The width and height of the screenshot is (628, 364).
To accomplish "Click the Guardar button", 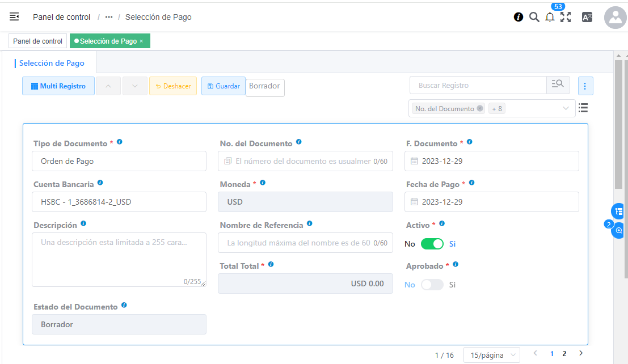I will point(224,86).
